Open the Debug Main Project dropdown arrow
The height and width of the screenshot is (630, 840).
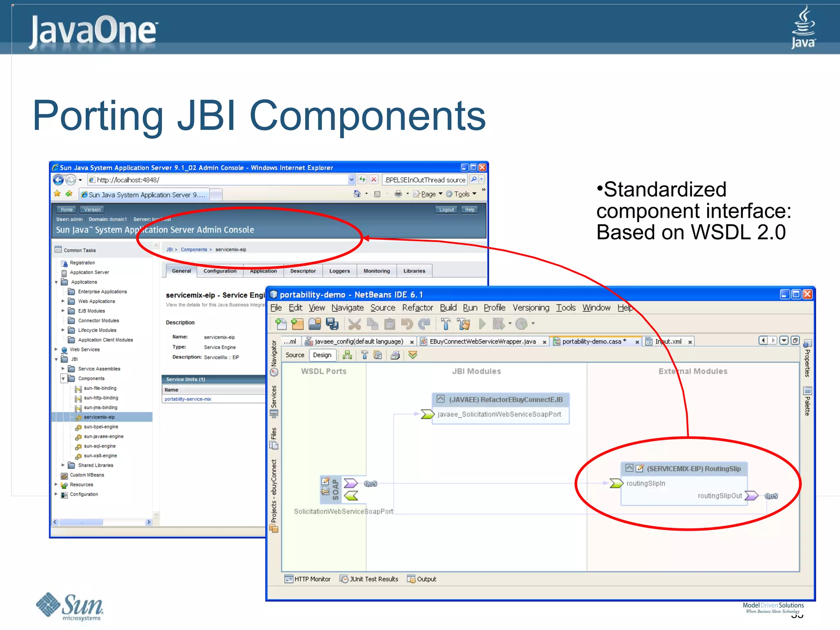(510, 324)
